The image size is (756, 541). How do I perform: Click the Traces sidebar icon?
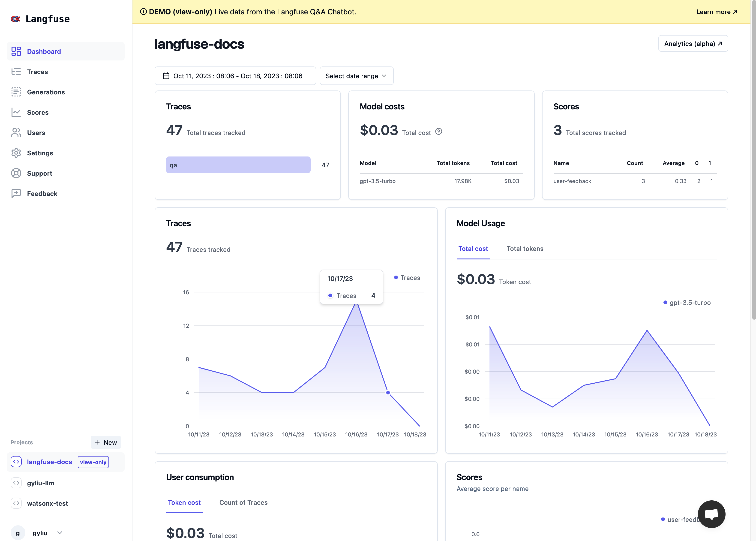(x=16, y=72)
